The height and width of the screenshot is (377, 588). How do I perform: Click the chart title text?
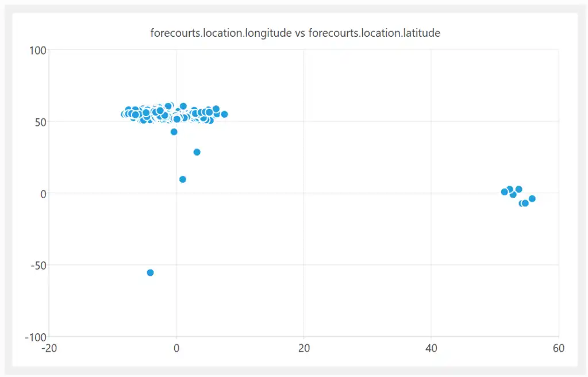(x=295, y=33)
